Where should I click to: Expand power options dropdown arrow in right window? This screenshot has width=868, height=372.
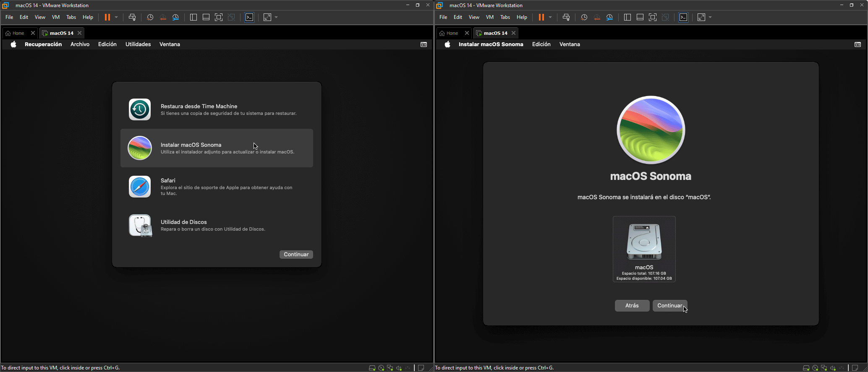tap(550, 17)
